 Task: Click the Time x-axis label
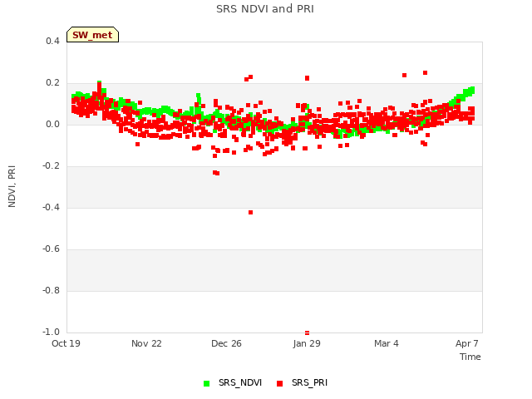[470, 357]
